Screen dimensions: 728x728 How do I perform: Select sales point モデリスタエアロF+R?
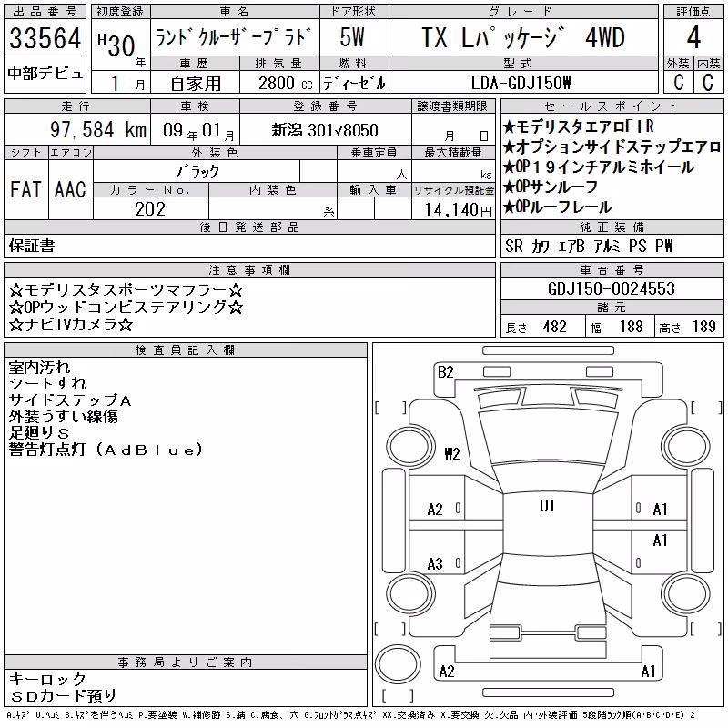(x=579, y=126)
